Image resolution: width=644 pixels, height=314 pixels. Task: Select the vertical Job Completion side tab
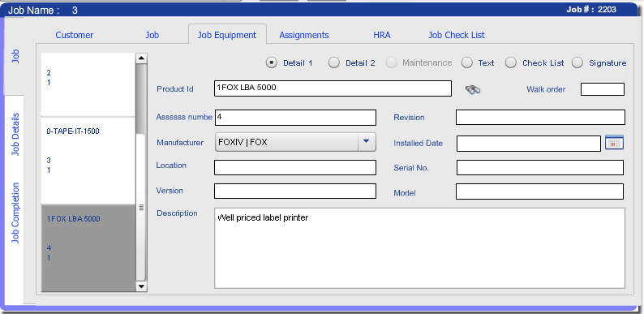(15, 213)
